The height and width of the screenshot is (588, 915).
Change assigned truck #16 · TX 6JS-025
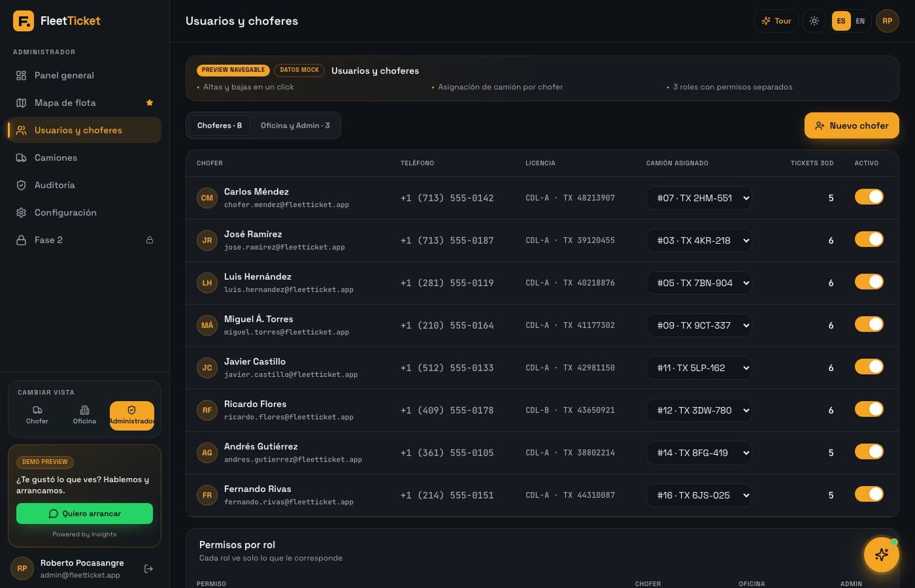coord(699,495)
